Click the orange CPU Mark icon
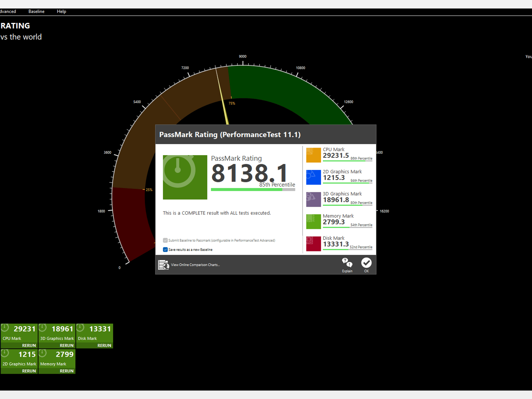Screen dimensions: 532x399 (314, 155)
